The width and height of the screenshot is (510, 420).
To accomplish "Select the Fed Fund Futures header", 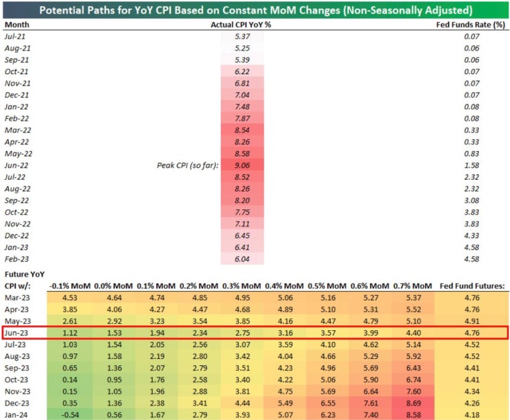I will point(472,286).
